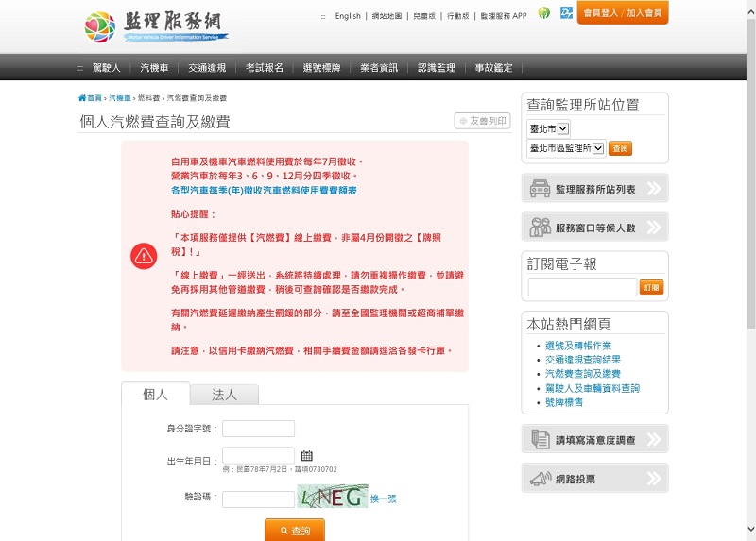Click the arrows on 監理服務所站列表 banner
The height and width of the screenshot is (541, 756).
[x=654, y=189]
